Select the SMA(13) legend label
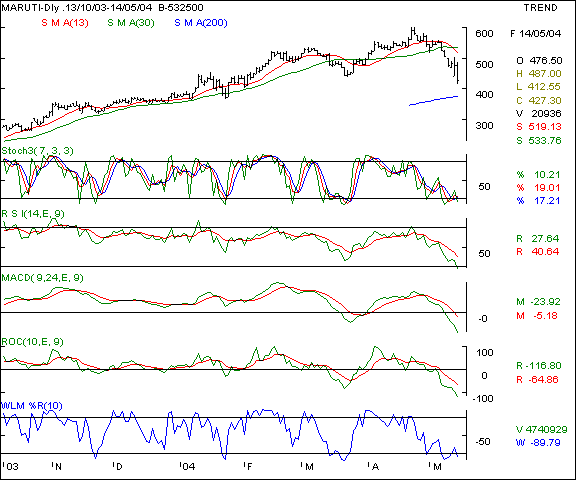This screenshot has width=576, height=480. pyautogui.click(x=65, y=23)
